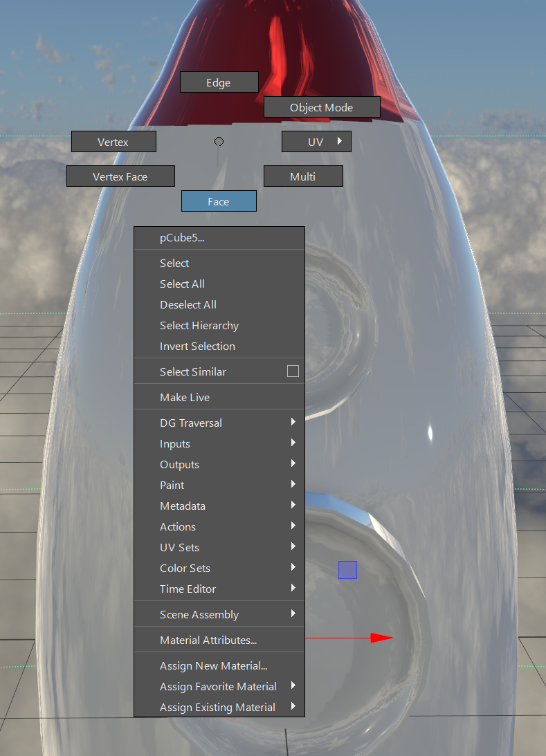
Task: Open Select Similar options box
Action: [x=293, y=371]
